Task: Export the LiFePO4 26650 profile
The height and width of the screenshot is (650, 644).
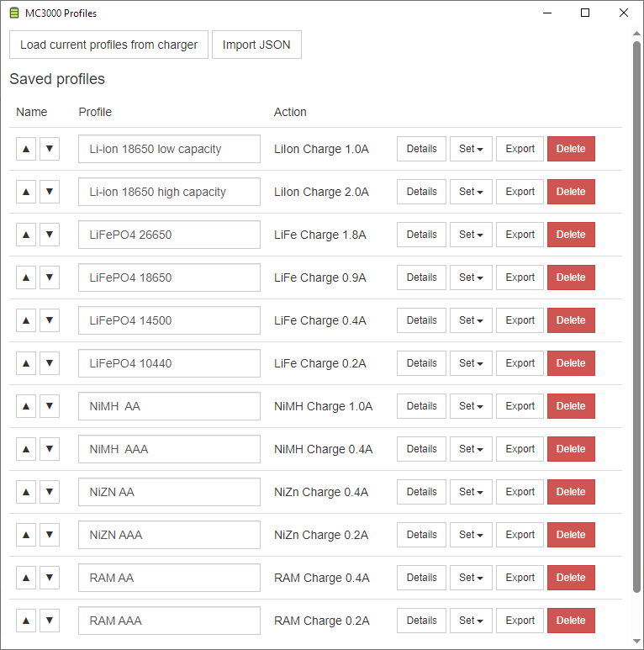Action: pyautogui.click(x=520, y=235)
